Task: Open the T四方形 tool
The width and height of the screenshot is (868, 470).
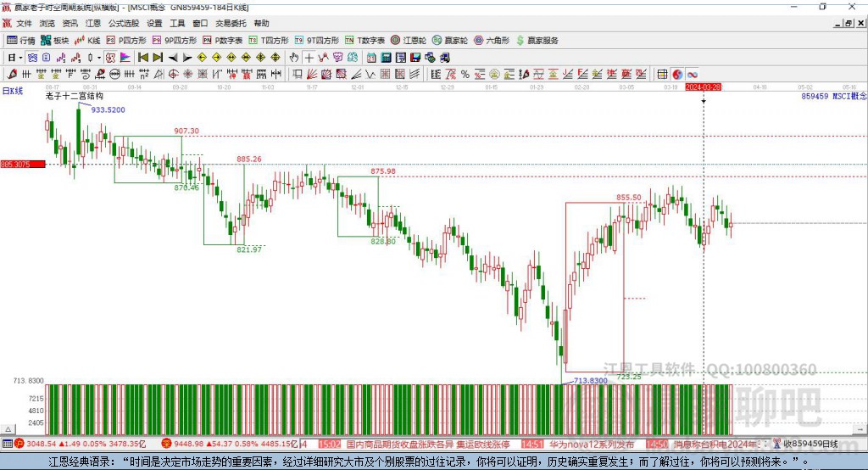Action: click(269, 41)
